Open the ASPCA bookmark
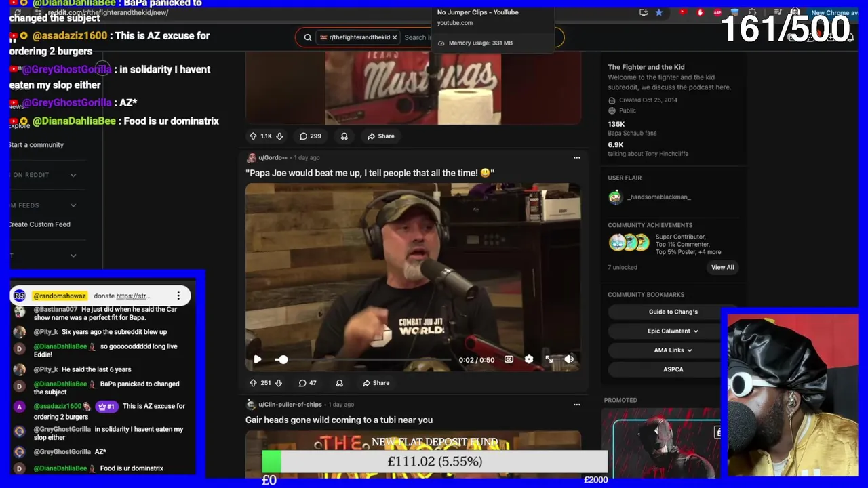Image resolution: width=868 pixels, height=488 pixels. [x=673, y=369]
